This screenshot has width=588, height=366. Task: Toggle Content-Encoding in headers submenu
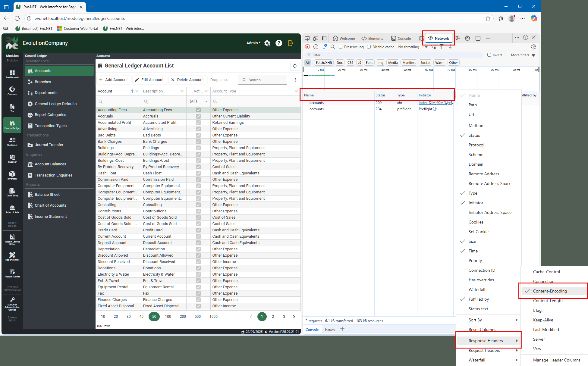(550, 291)
